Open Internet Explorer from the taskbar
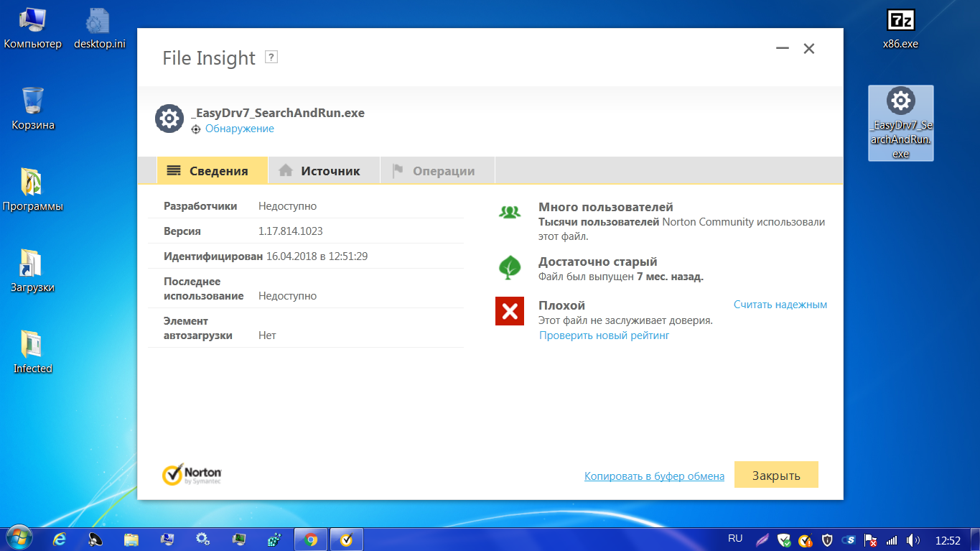Image resolution: width=980 pixels, height=551 pixels. pyautogui.click(x=60, y=539)
